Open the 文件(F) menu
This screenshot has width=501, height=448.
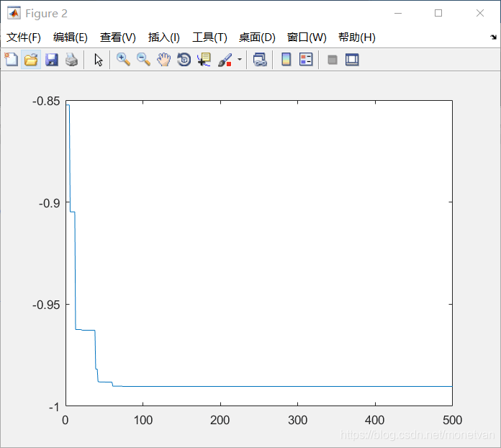[x=23, y=37]
